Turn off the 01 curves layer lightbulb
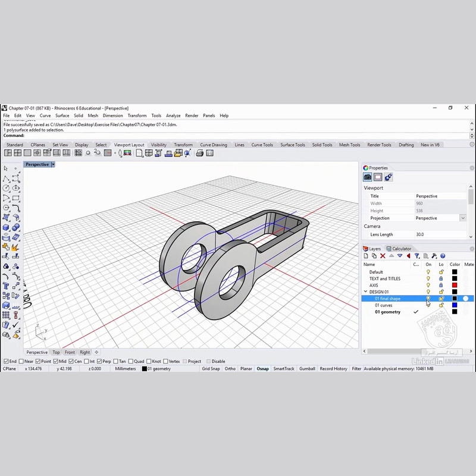 coord(428,305)
